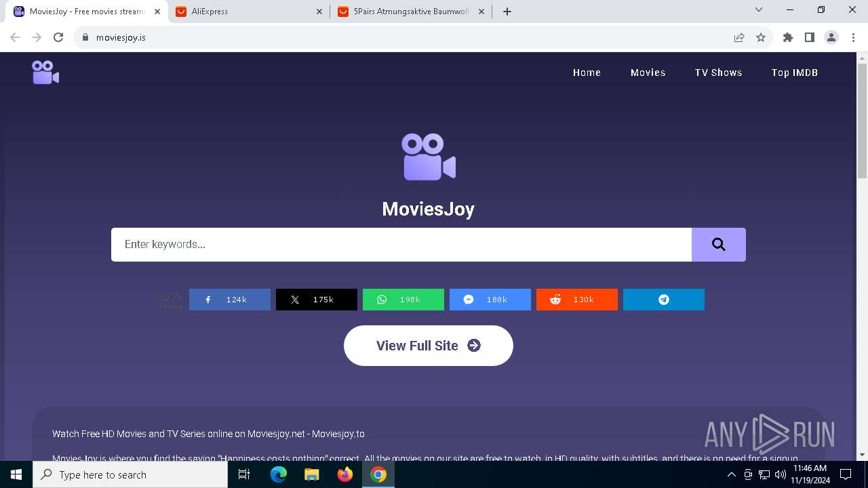Open the tab search dropdown arrow
The width and height of the screenshot is (868, 488).
759,9
